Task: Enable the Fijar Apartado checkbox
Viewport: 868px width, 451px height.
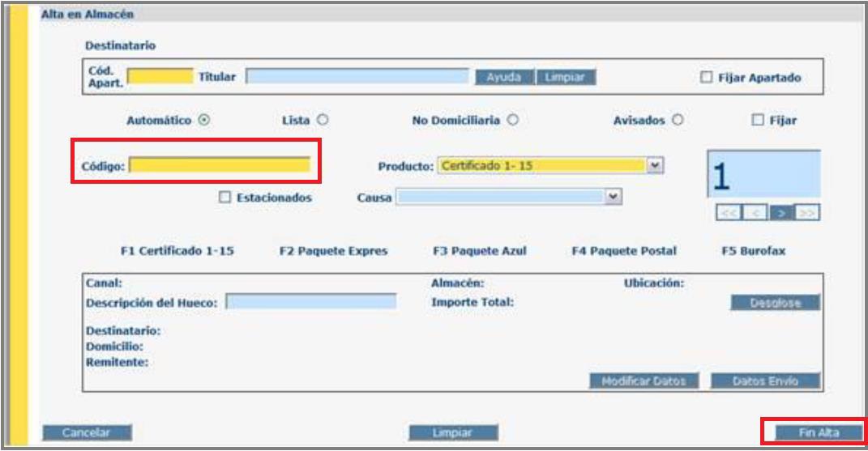Action: tap(706, 78)
